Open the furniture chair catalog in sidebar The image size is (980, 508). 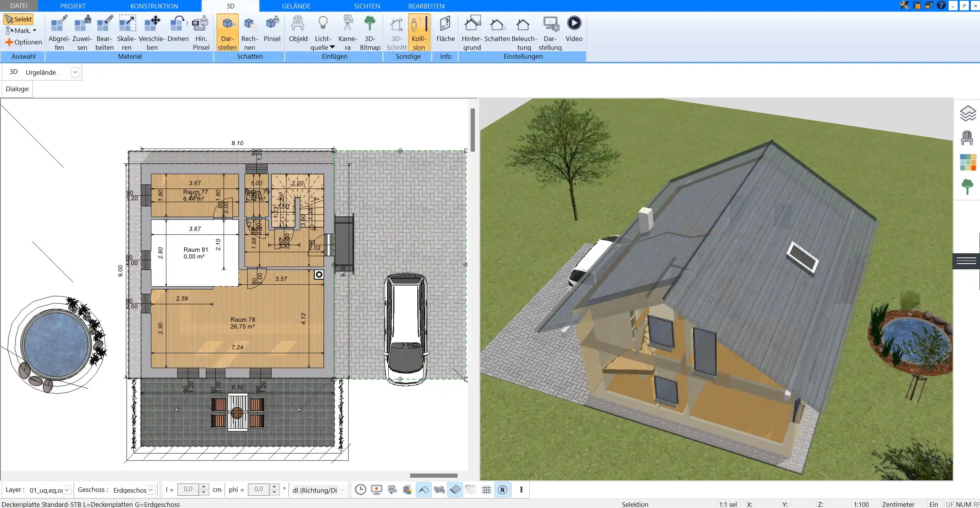coord(967,138)
